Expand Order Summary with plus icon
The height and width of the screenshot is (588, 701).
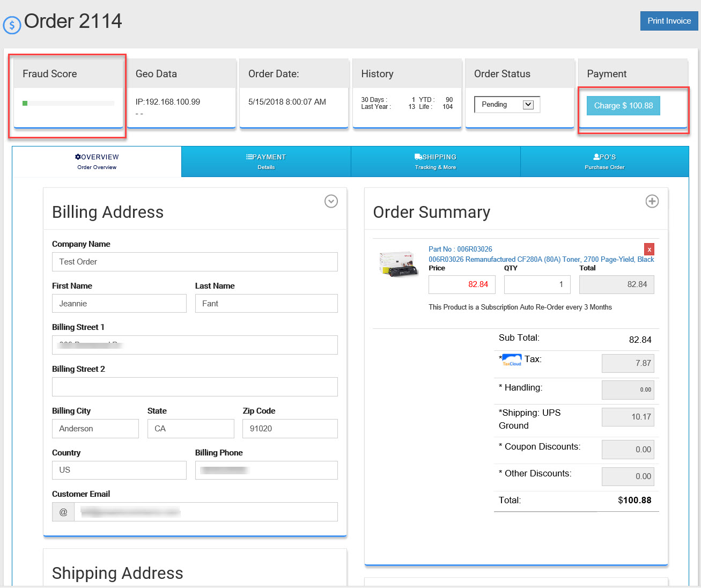click(x=652, y=201)
